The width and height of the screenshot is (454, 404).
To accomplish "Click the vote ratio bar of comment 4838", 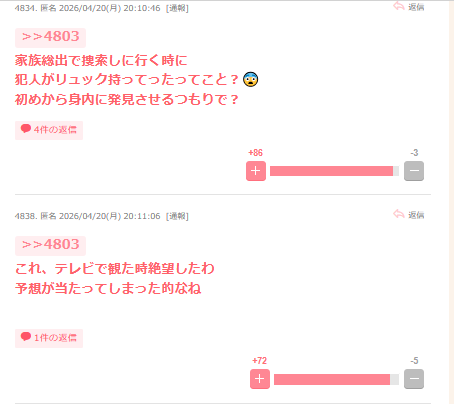I will point(336,379).
